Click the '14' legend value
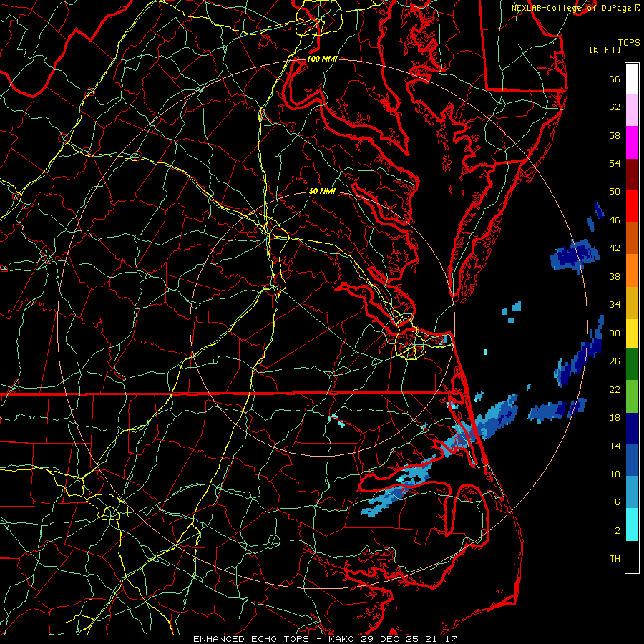This screenshot has width=644, height=644. 615,446
